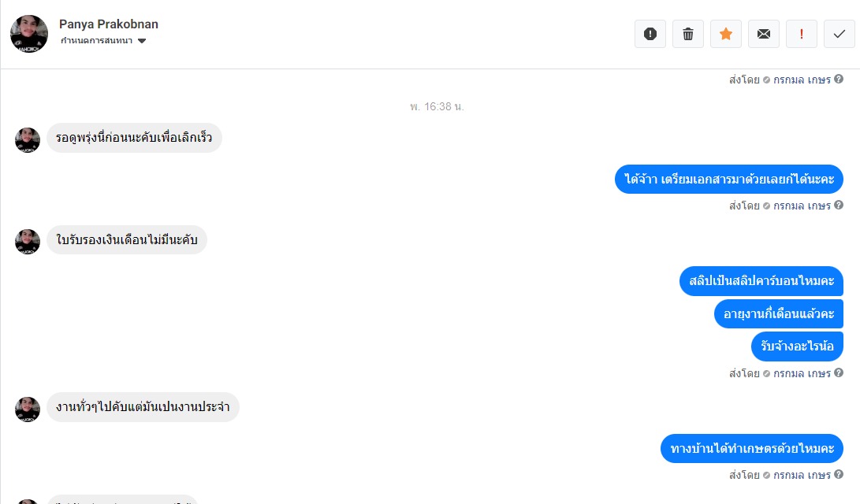This screenshot has width=860, height=504.
Task: Open Panya Prakobnan profile name link
Action: coord(109,24)
